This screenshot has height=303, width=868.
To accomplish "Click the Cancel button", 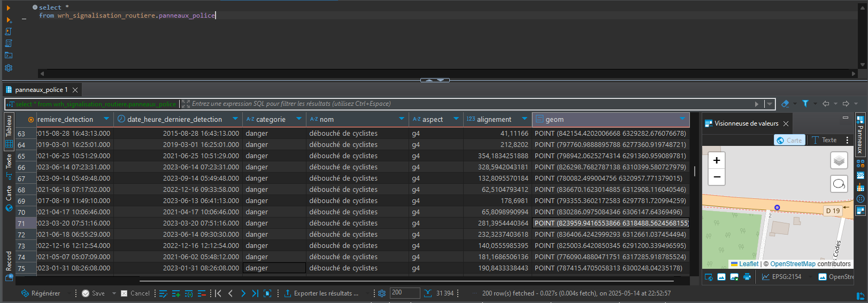I will coord(135,293).
